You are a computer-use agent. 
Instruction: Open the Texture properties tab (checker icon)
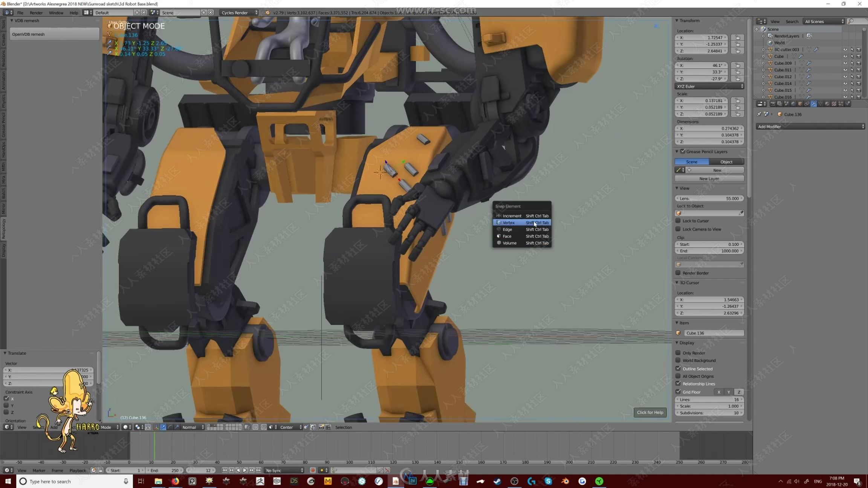click(x=834, y=104)
